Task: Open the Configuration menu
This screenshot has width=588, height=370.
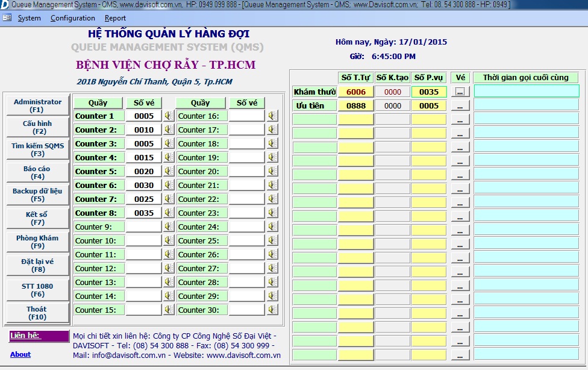Action: click(72, 18)
